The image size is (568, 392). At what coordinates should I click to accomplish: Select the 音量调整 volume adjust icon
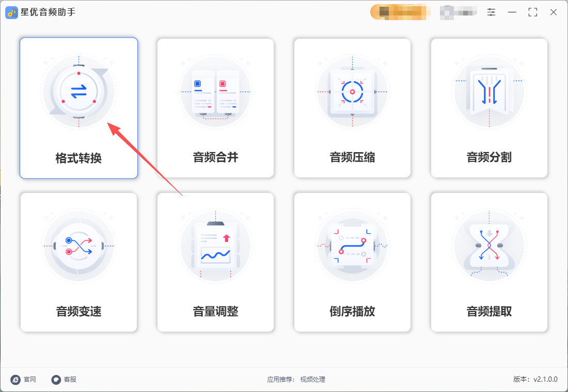click(215, 246)
